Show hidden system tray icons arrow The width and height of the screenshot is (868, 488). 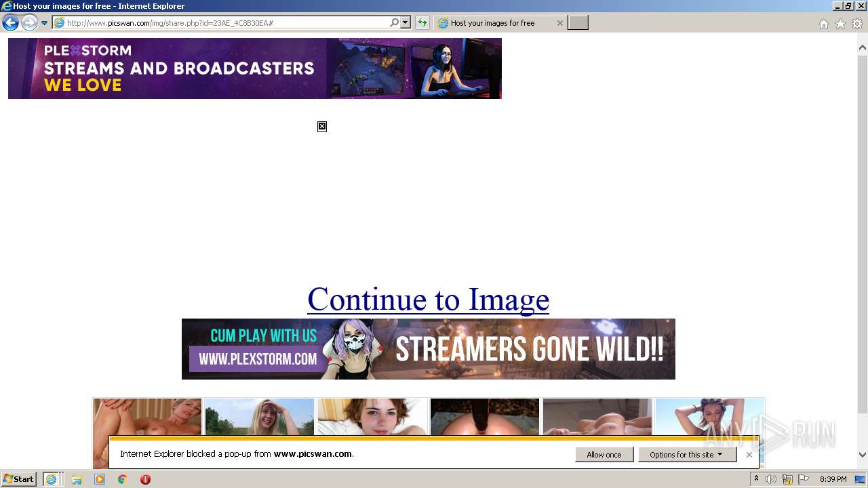tap(756, 479)
